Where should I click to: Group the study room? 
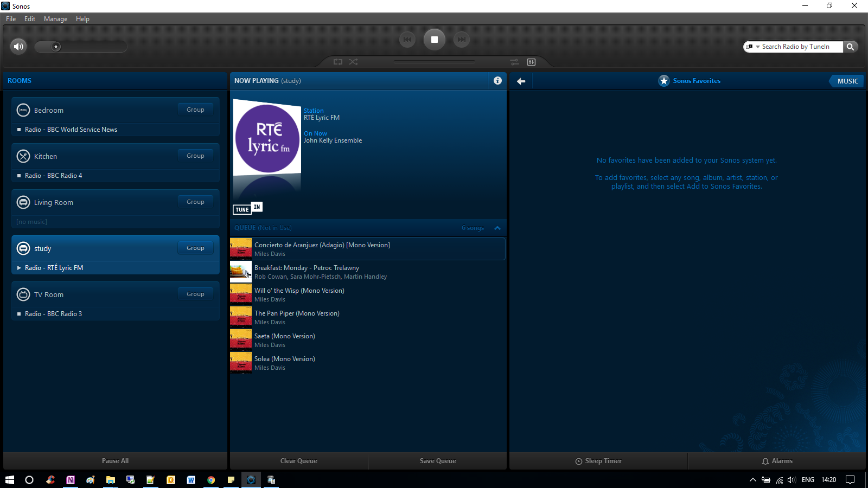click(195, 248)
